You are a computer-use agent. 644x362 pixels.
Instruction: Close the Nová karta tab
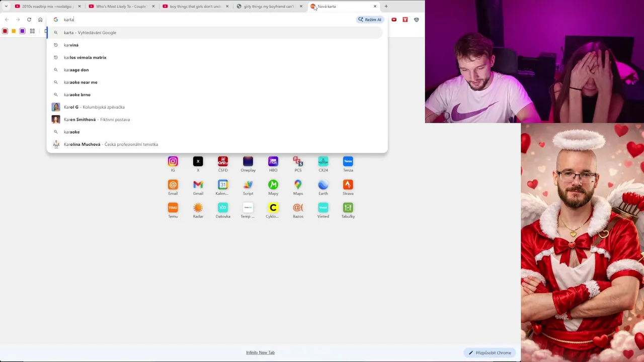(375, 7)
